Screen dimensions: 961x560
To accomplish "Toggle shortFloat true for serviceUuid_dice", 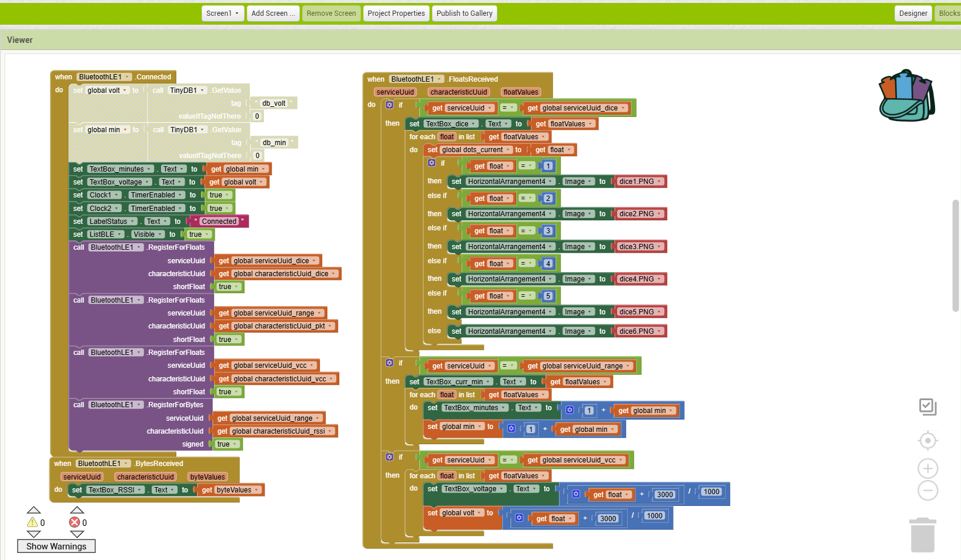I will click(229, 287).
